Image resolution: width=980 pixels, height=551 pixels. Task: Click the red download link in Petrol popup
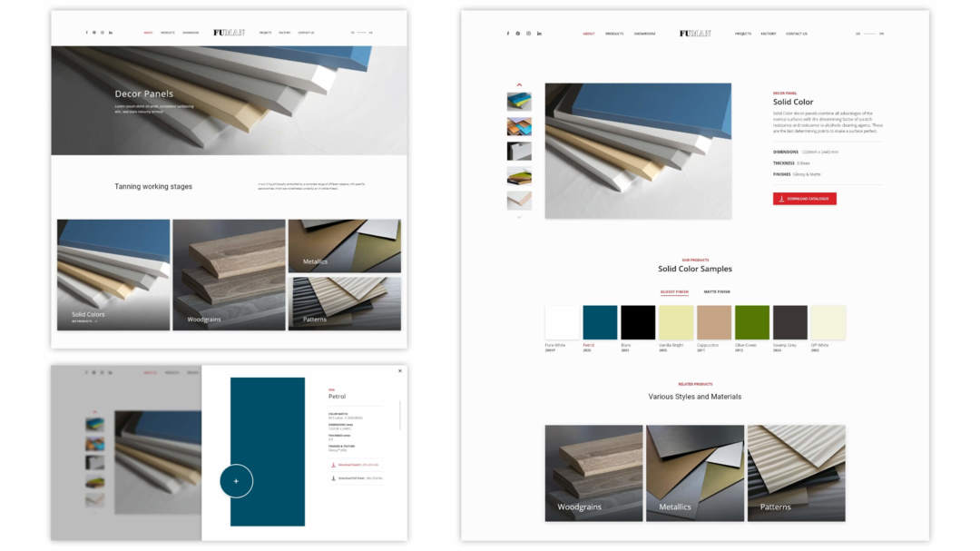click(355, 465)
